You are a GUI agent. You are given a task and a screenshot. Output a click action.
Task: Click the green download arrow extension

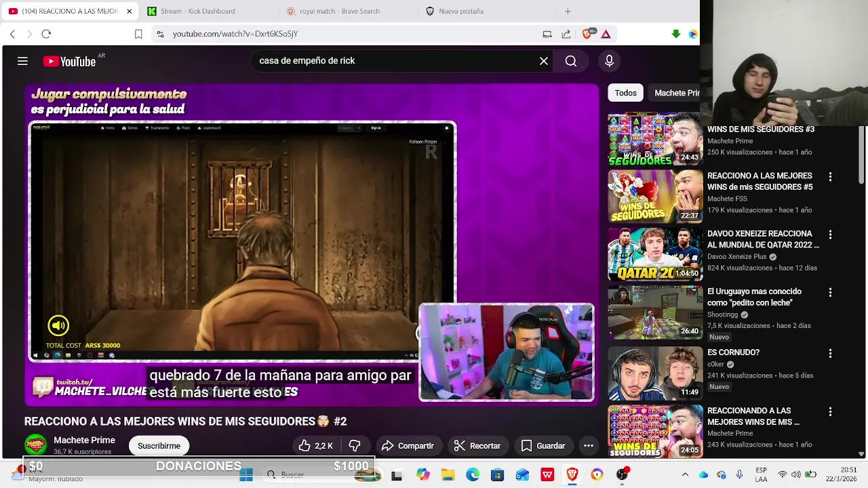(x=675, y=34)
